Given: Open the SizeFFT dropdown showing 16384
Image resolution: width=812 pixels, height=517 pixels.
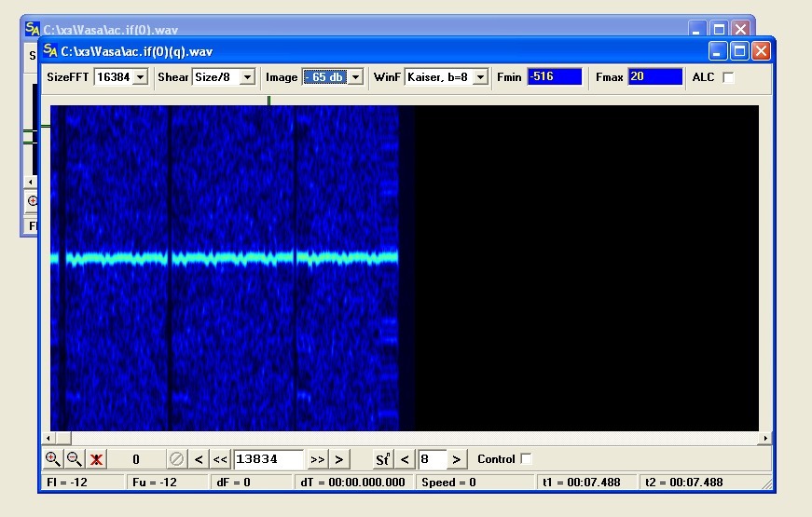Looking at the screenshot, I should (141, 77).
